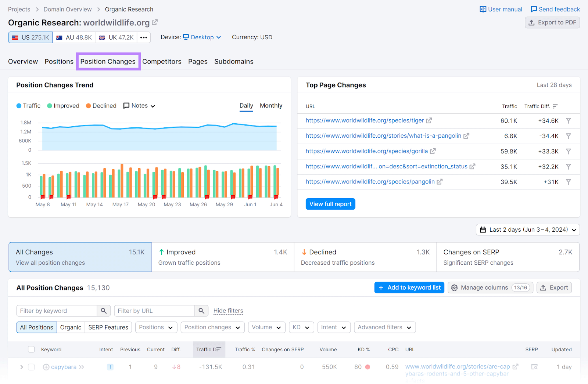This screenshot has height=384, width=588.
Task: Open the Volume filter dropdown
Action: click(266, 327)
